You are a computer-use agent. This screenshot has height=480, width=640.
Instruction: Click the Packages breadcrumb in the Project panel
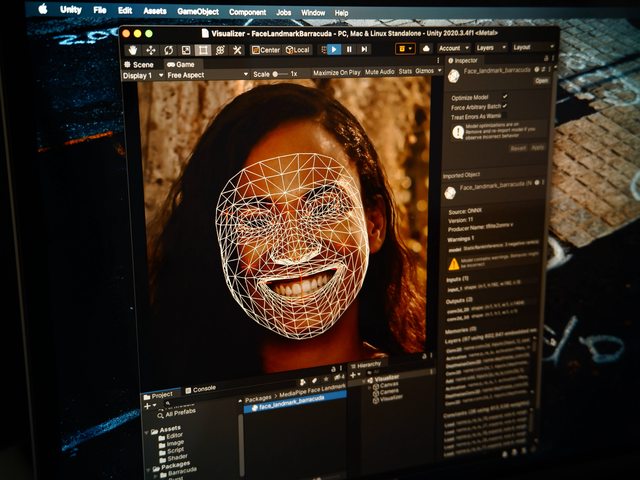coord(258,399)
